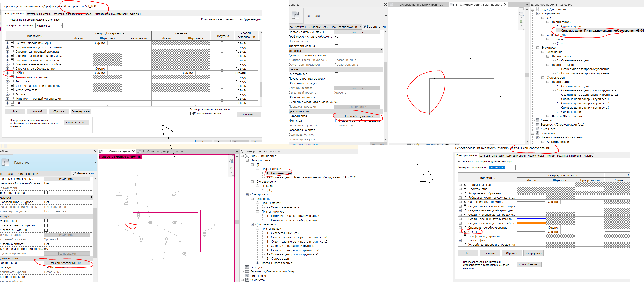This screenshot has height=282, width=644.
Task: Expand the Части category row
Action: pos(8,103)
